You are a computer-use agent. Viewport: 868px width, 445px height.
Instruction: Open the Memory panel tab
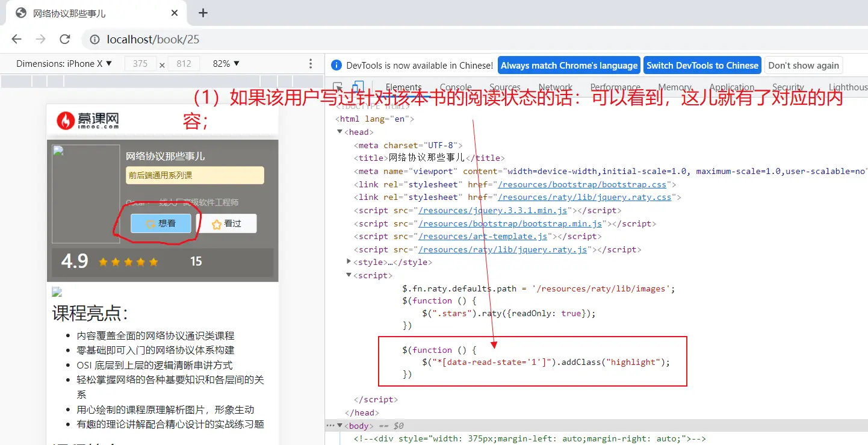[x=675, y=87]
